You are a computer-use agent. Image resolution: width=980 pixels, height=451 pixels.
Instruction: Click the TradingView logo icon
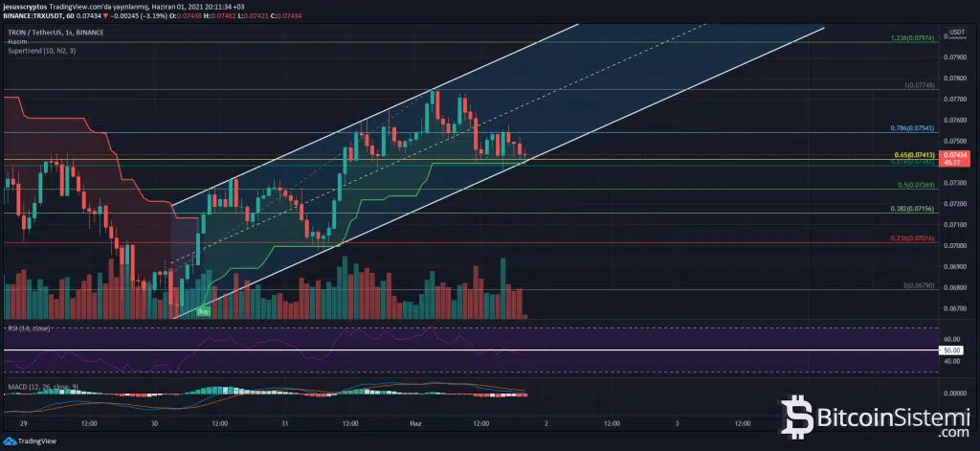click(11, 441)
